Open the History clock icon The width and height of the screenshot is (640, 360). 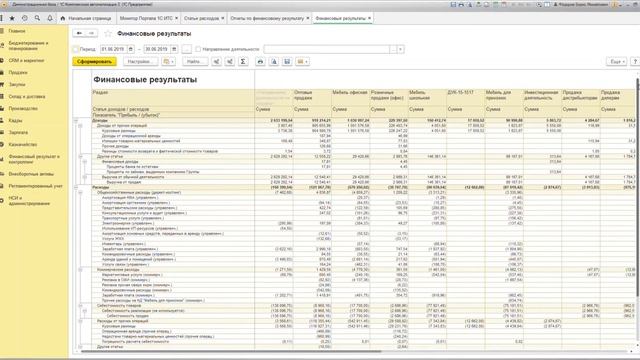pyautogui.click(x=25, y=18)
